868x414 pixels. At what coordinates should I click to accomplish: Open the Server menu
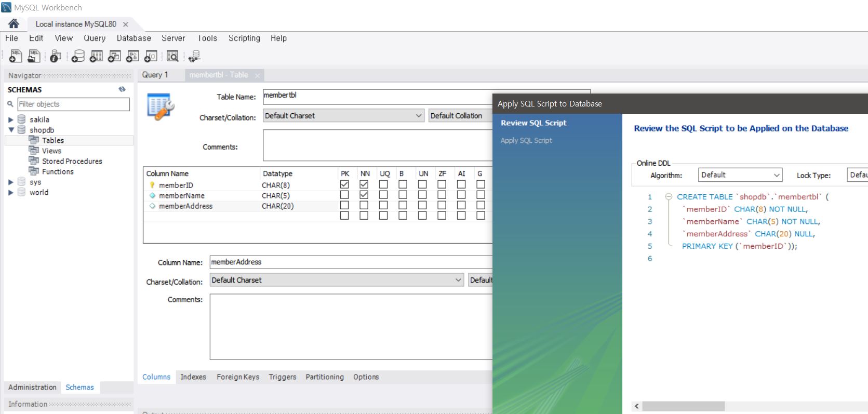click(173, 38)
